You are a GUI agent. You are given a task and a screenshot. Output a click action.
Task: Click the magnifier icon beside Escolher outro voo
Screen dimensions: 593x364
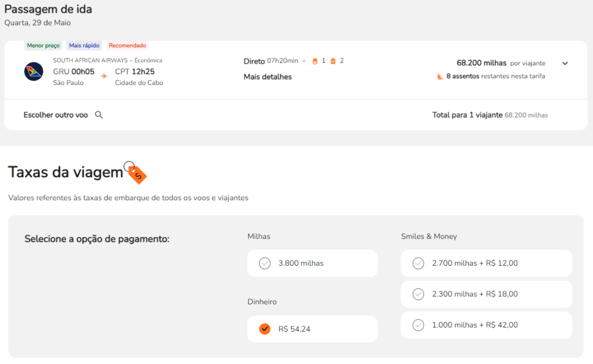(x=99, y=115)
